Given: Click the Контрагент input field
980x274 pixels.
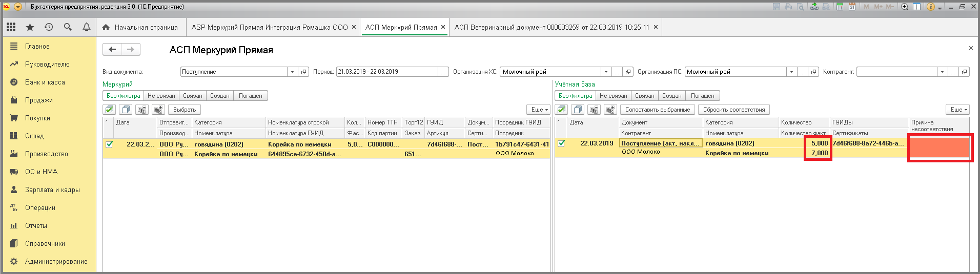Looking at the screenshot, I should click(896, 72).
